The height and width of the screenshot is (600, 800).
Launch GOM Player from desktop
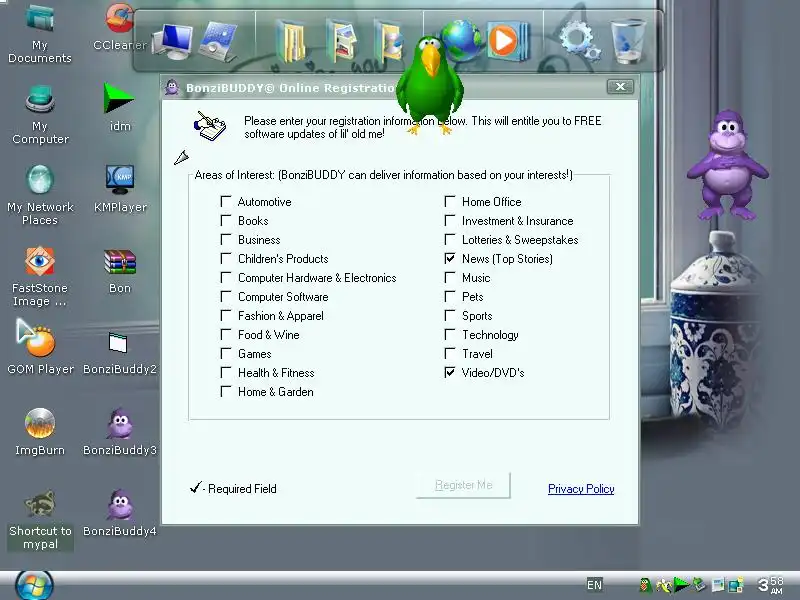40,347
